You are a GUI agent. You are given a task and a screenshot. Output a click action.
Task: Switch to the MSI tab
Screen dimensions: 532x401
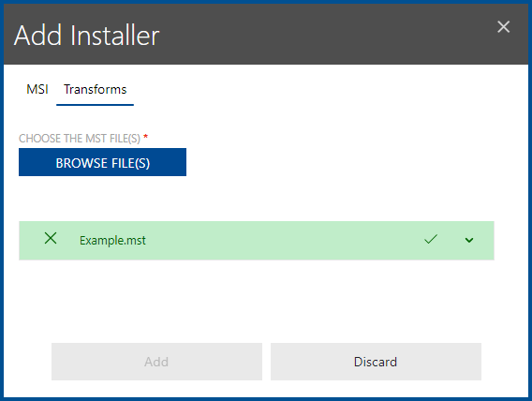pyautogui.click(x=37, y=90)
